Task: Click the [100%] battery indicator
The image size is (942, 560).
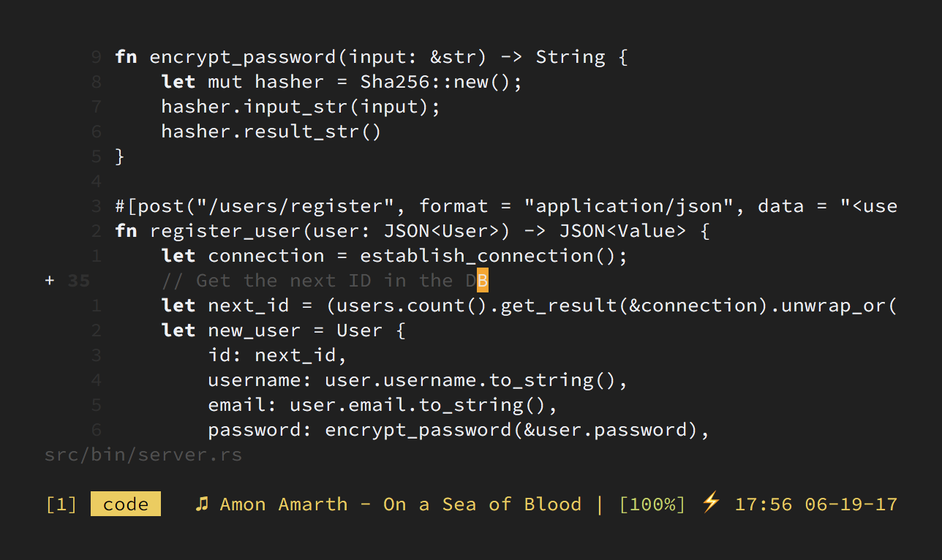Action: (652, 504)
